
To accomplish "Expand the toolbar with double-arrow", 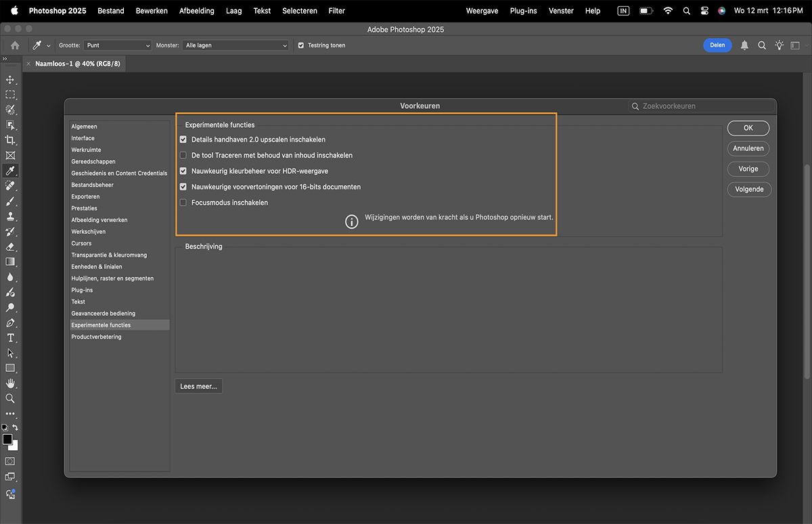I will point(5,59).
